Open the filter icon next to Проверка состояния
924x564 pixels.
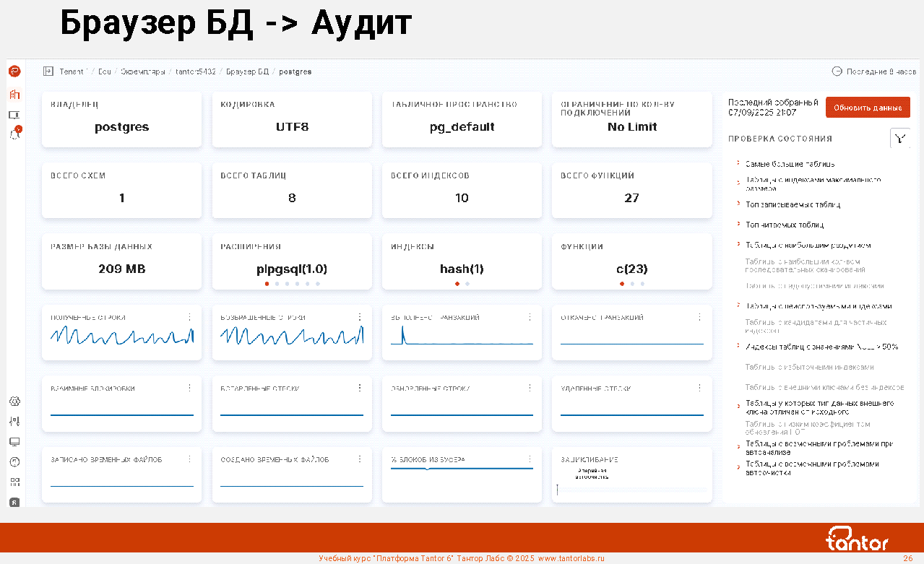click(899, 139)
